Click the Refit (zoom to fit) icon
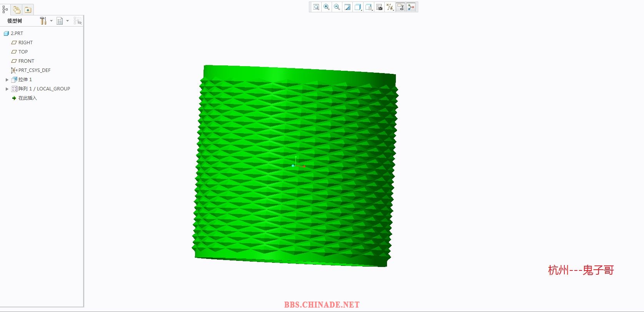 [x=316, y=7]
